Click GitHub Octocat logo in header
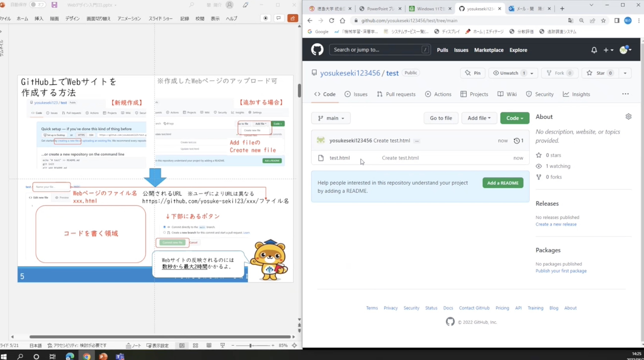The width and height of the screenshot is (644, 360). [x=317, y=50]
